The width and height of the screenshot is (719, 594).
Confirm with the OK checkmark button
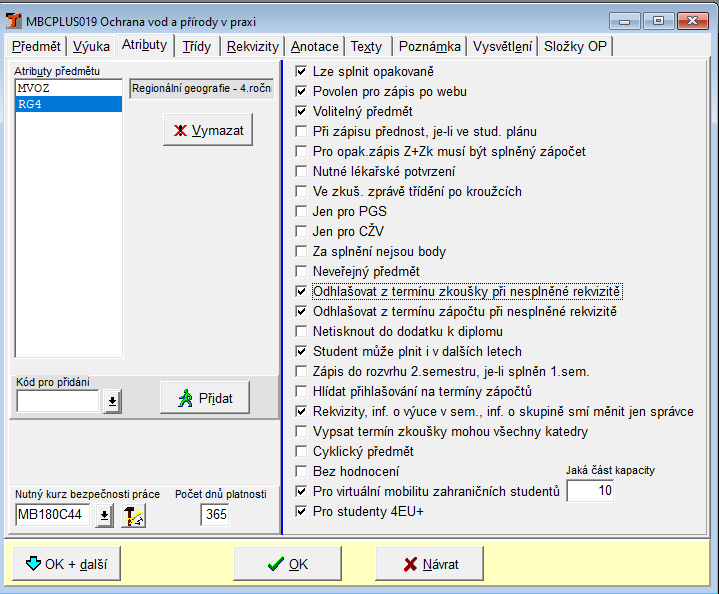click(x=288, y=564)
